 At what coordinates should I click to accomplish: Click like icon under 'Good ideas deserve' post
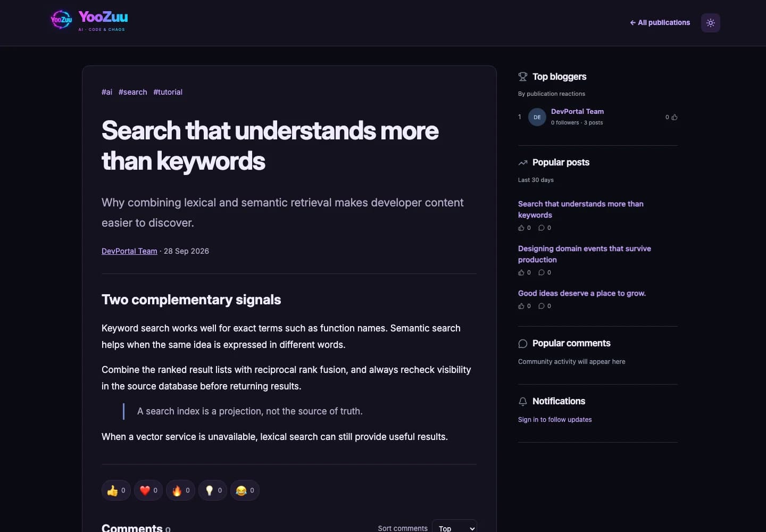tap(521, 306)
